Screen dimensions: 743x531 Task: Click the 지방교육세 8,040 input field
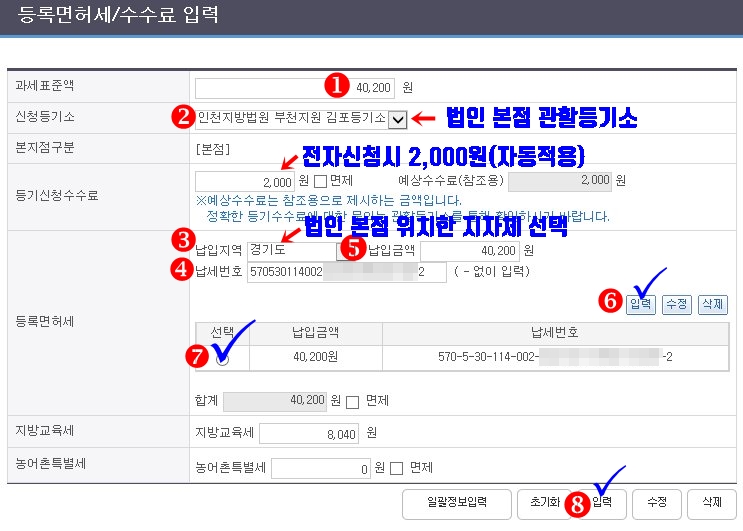[309, 433]
